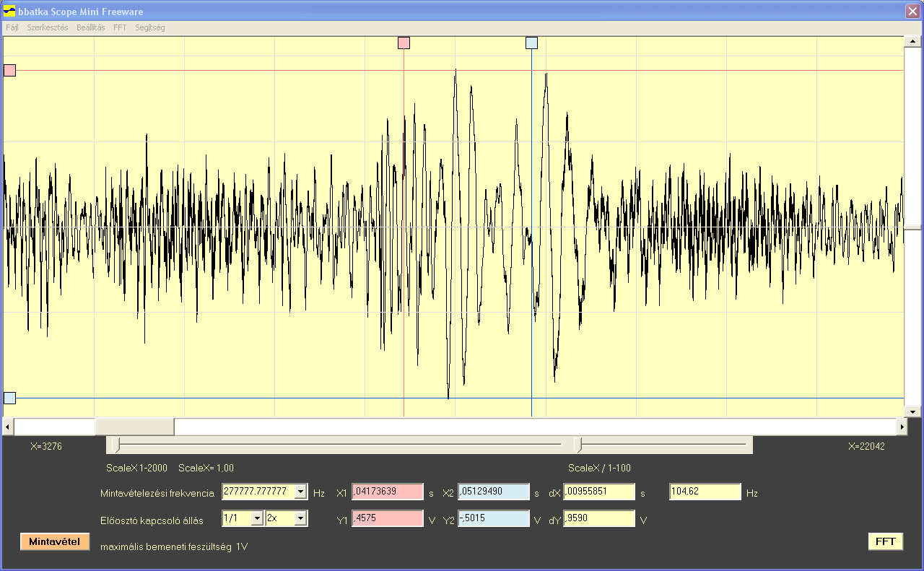Close the bbatka Scope Mini Freeware window

click(x=912, y=11)
